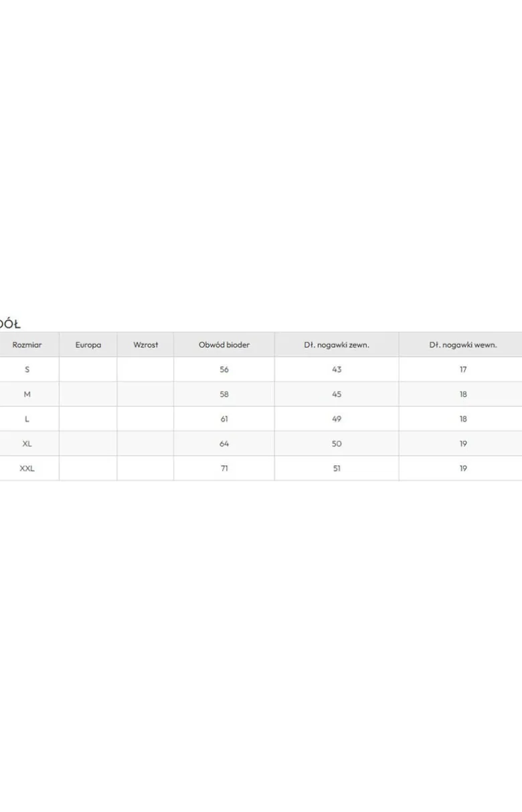Click the Dł. nogawki zewn. header

point(337,345)
